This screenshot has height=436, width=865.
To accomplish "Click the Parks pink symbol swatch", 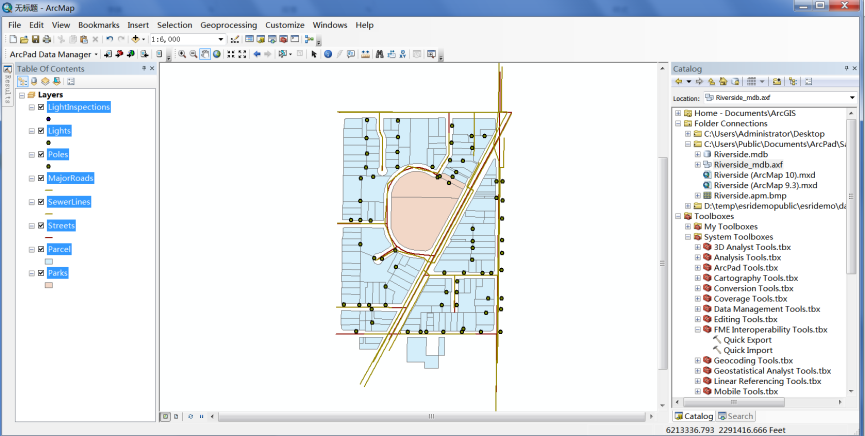I will coord(49,285).
